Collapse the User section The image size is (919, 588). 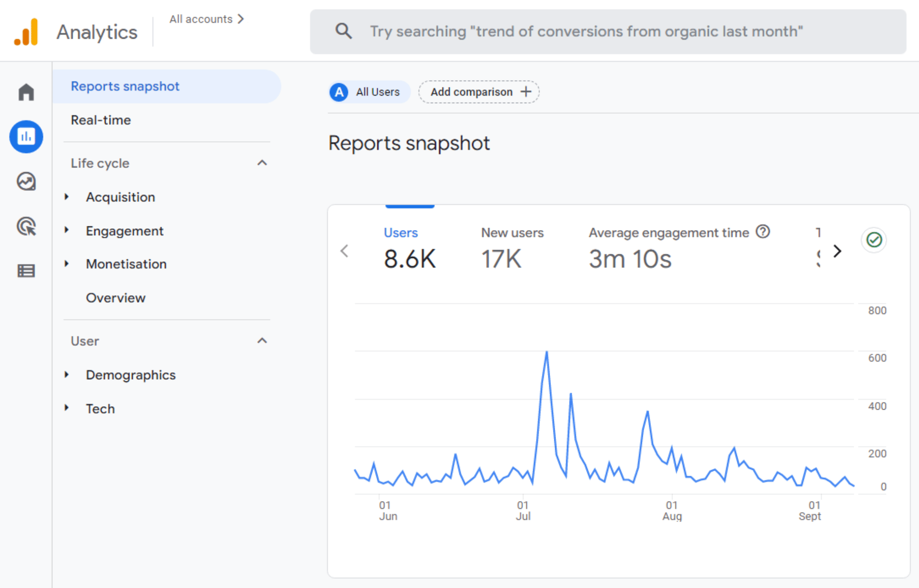click(262, 341)
